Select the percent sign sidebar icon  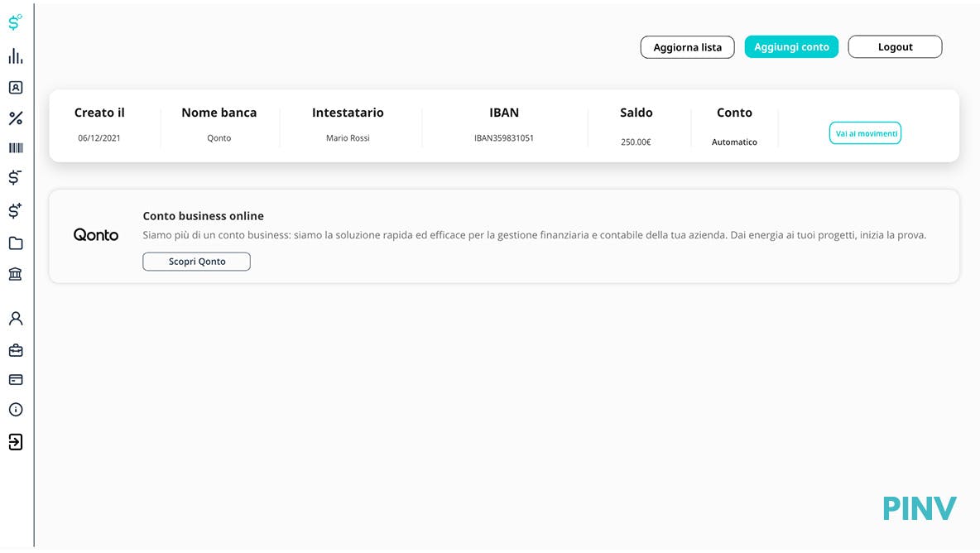[x=15, y=118]
